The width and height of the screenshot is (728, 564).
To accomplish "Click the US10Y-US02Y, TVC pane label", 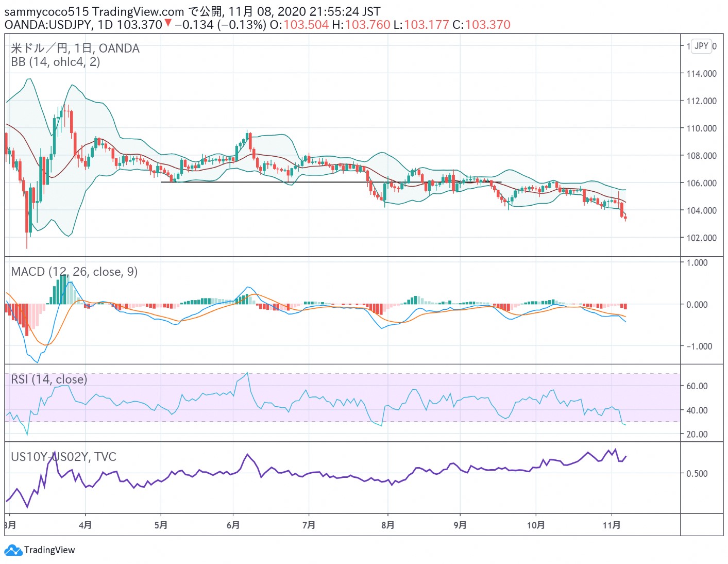I will [x=63, y=457].
